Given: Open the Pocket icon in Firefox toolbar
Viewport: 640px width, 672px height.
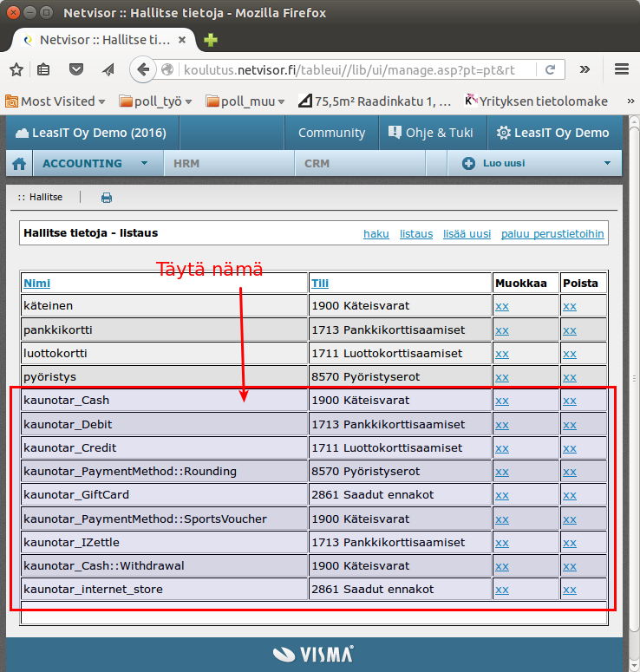Looking at the screenshot, I should pyautogui.click(x=76, y=70).
